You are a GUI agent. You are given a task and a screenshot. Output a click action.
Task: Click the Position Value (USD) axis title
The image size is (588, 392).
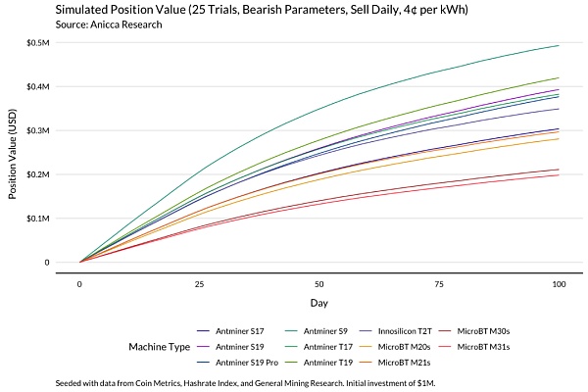(14, 153)
